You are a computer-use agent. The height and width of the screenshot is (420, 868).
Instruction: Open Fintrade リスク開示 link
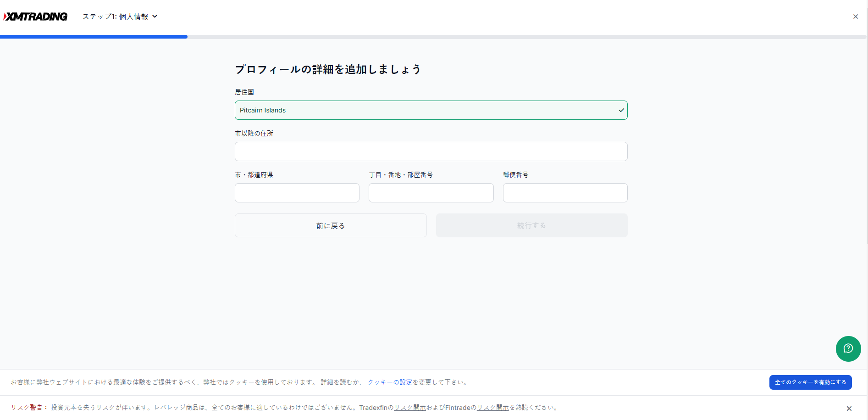(x=492, y=408)
